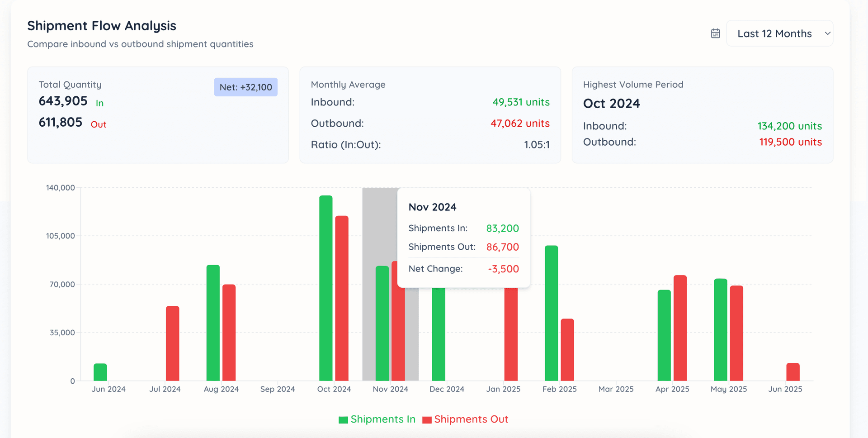The height and width of the screenshot is (438, 868).
Task: Click the calendar icon beside the date range
Action: coord(715,33)
